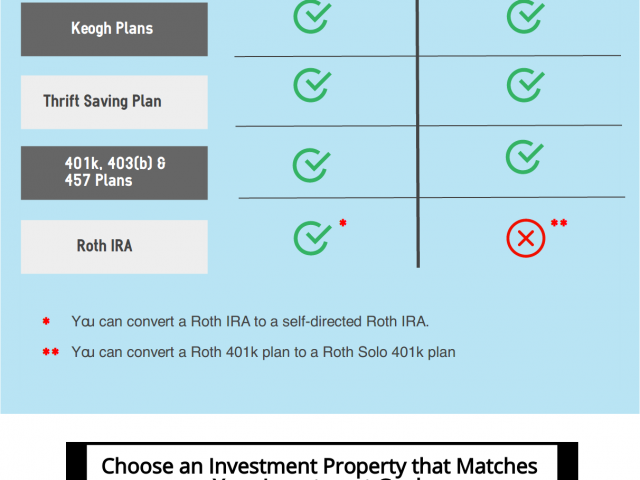The height and width of the screenshot is (480, 640).
Task: Click the Roth Solo 401k plan footnote text
Action: coord(263,352)
